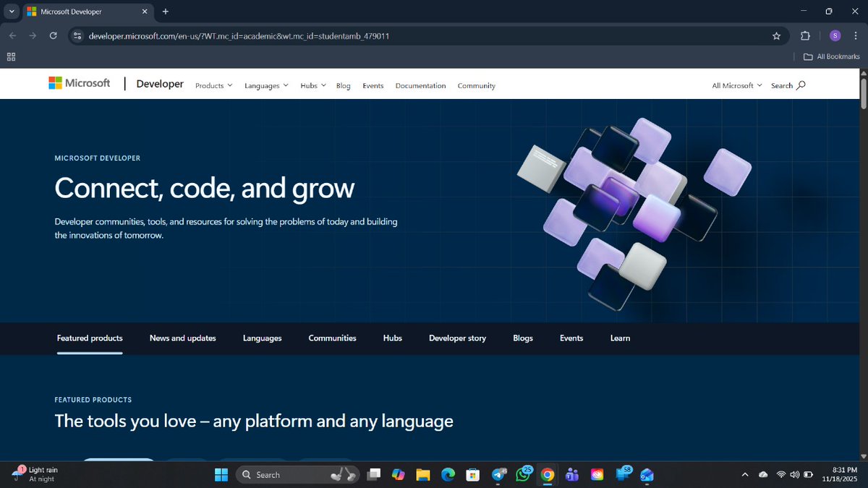868x488 pixels.
Task: Click the Microsoft logo in the header
Action: (80, 83)
